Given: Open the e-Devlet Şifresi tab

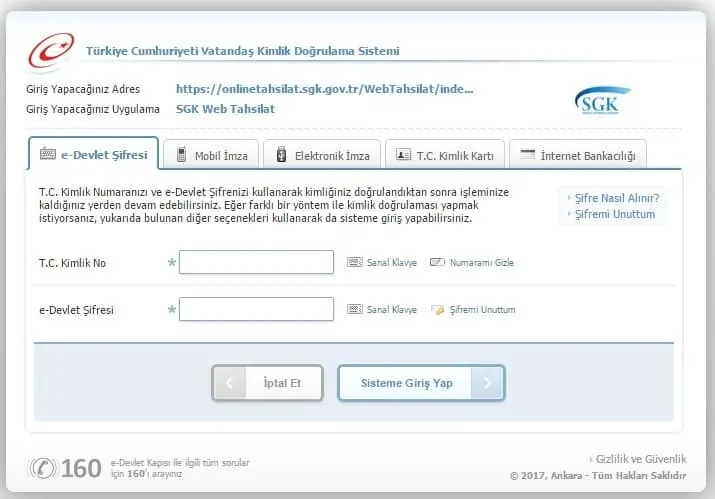Looking at the screenshot, I should point(94,155).
